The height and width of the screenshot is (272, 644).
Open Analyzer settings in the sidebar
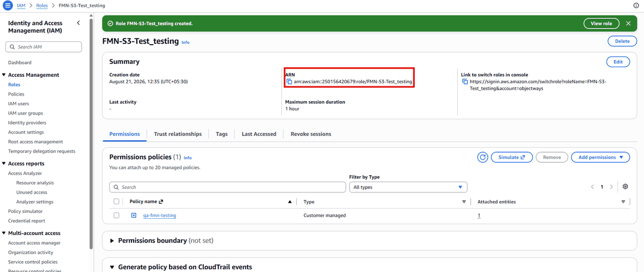pos(35,202)
